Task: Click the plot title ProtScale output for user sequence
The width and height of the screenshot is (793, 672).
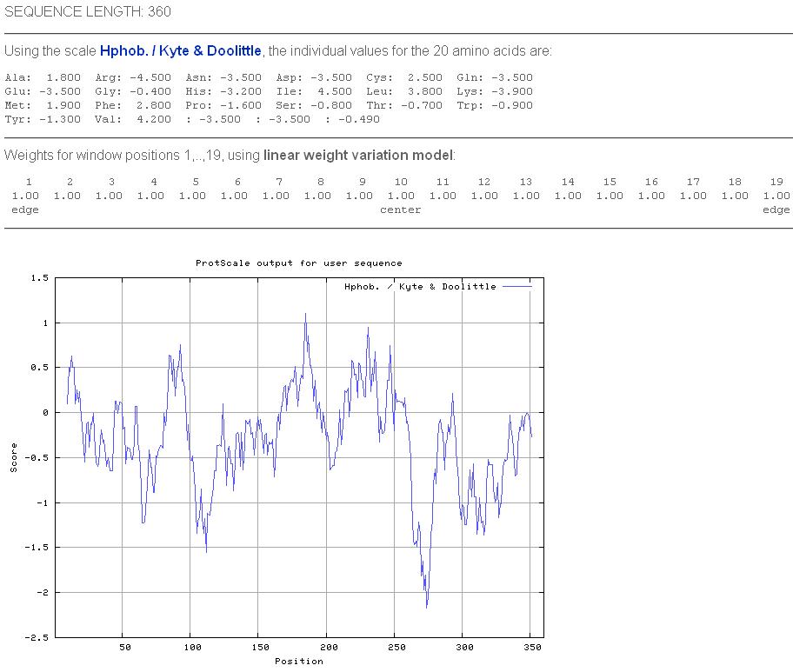Action: click(298, 263)
